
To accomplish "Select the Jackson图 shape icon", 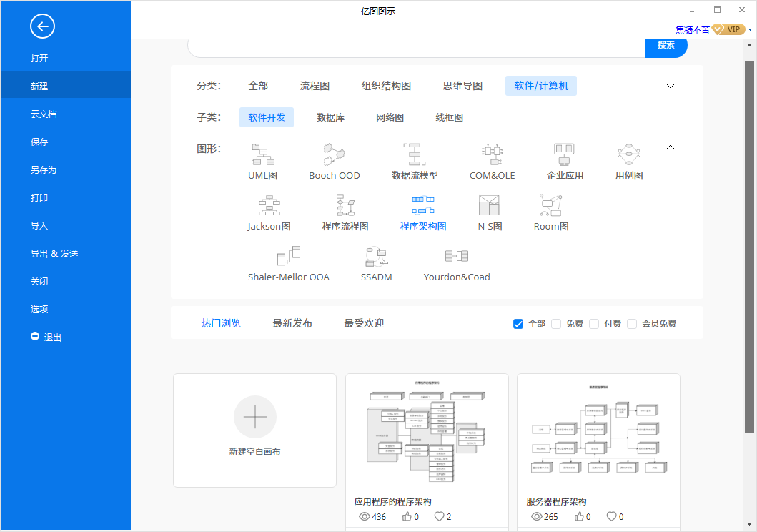I will (269, 205).
